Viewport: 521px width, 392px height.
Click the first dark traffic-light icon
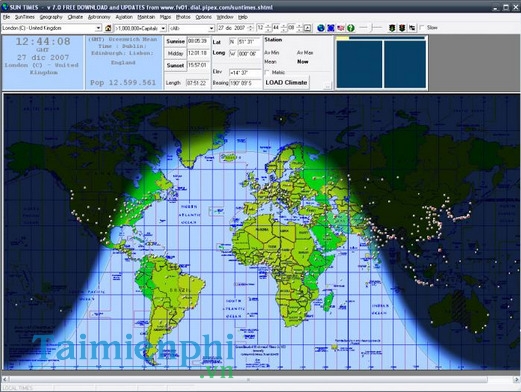coord(392,28)
